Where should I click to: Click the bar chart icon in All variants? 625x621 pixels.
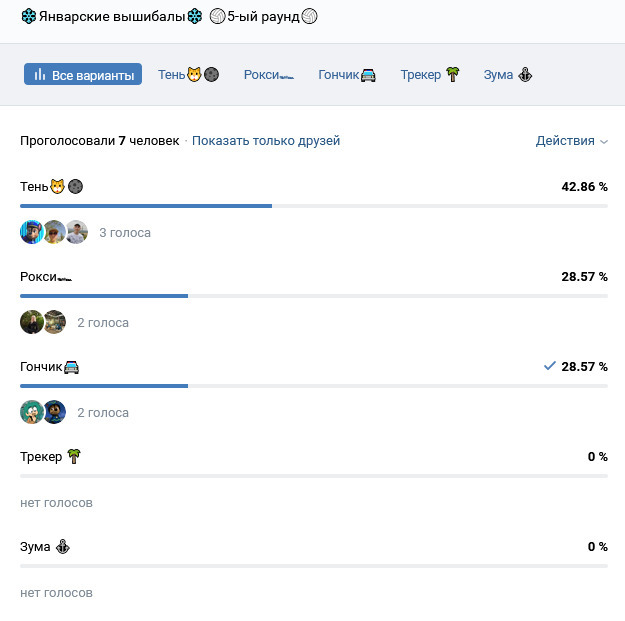pos(40,75)
